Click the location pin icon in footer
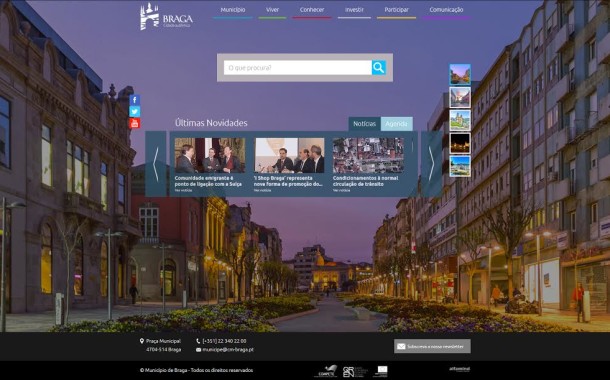Viewport: 610px width, 380px height. (142, 341)
